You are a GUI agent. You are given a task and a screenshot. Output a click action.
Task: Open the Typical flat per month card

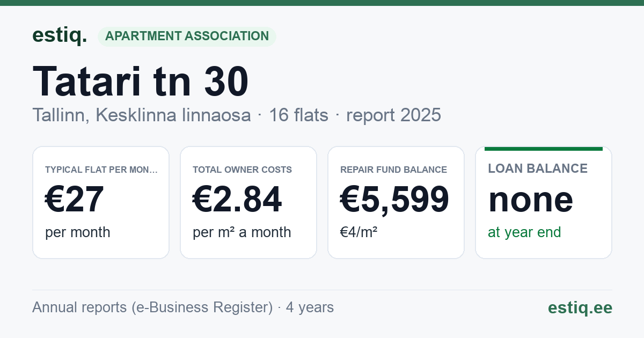pyautogui.click(x=101, y=202)
